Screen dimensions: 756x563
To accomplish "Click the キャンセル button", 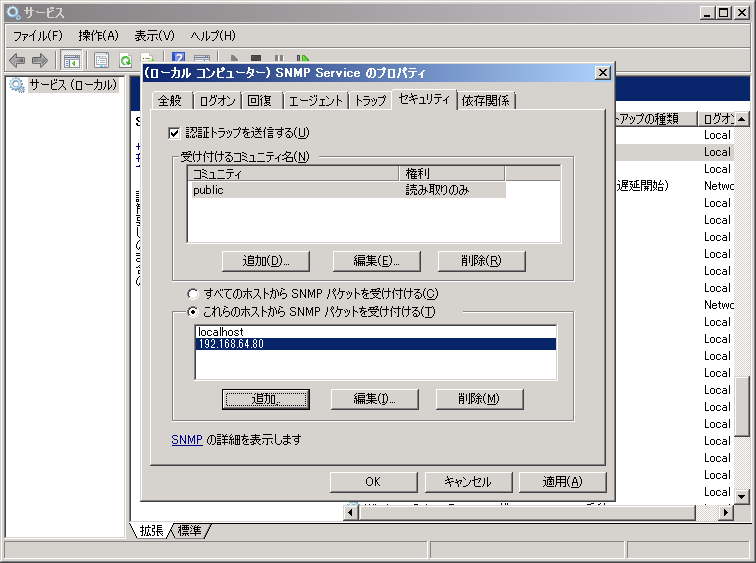I will tap(468, 482).
